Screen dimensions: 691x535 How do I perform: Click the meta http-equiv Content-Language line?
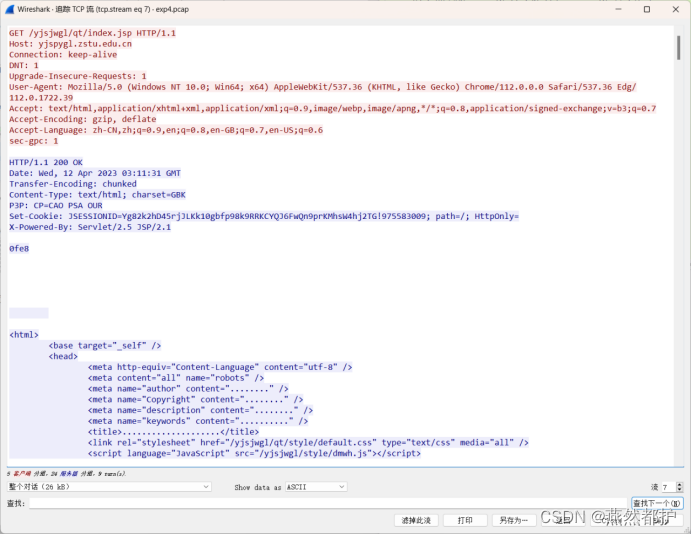click(220, 367)
